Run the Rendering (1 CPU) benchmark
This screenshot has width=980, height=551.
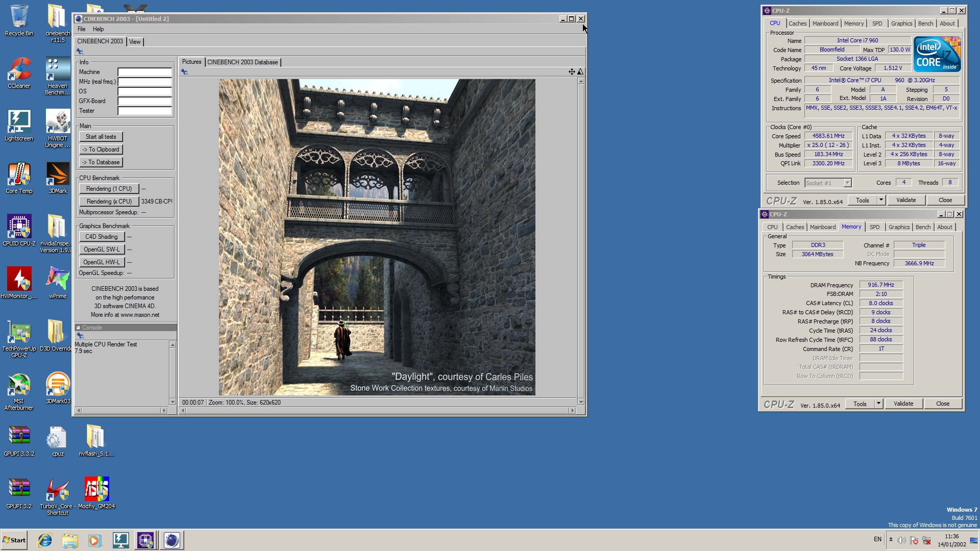tap(109, 189)
